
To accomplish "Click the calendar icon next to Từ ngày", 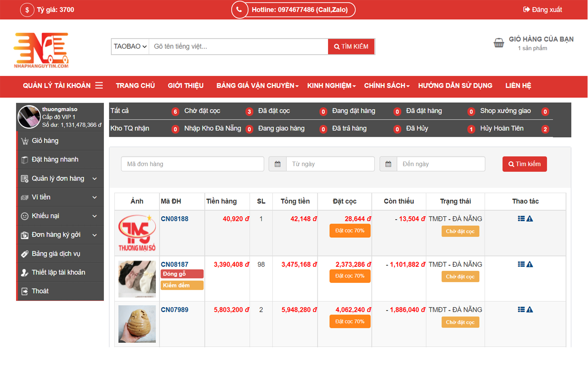I will (x=277, y=164).
